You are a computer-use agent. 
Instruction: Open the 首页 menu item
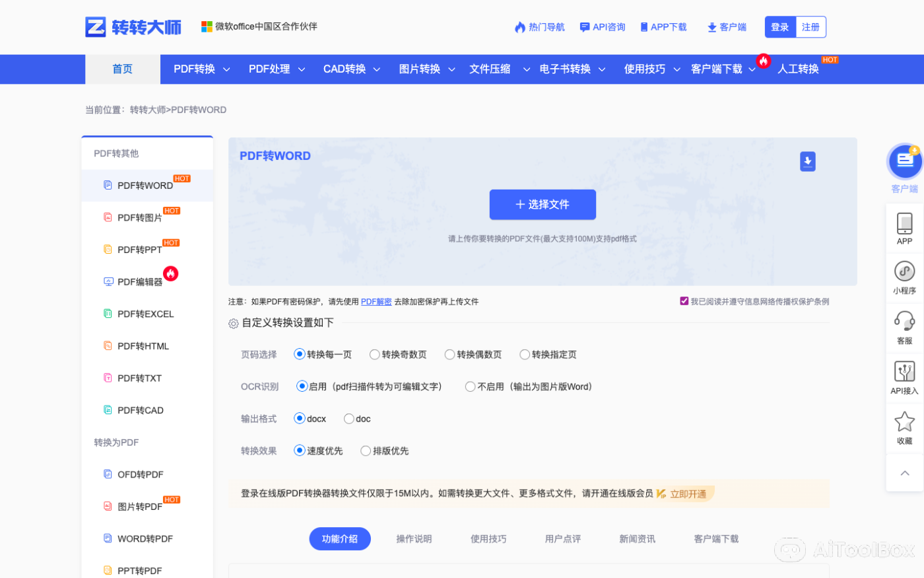click(x=122, y=69)
